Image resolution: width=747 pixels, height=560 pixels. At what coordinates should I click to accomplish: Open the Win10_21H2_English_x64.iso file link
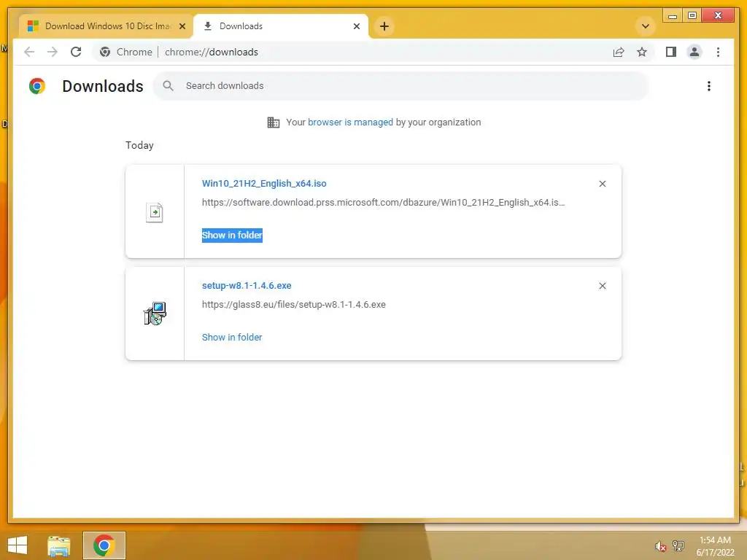pyautogui.click(x=264, y=183)
